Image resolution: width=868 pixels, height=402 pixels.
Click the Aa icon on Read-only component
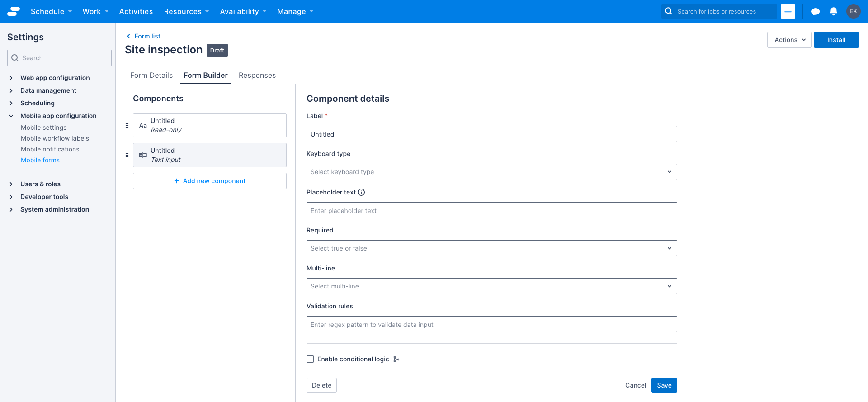[143, 125]
